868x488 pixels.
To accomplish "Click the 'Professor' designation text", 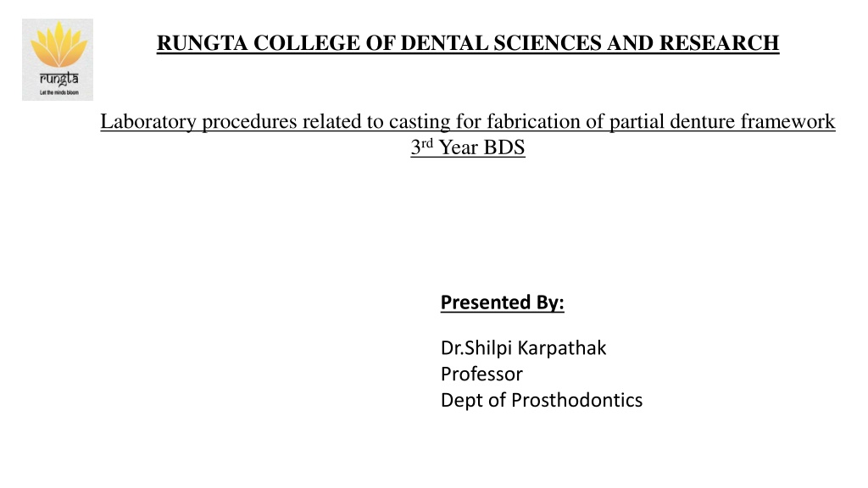I will [481, 374].
